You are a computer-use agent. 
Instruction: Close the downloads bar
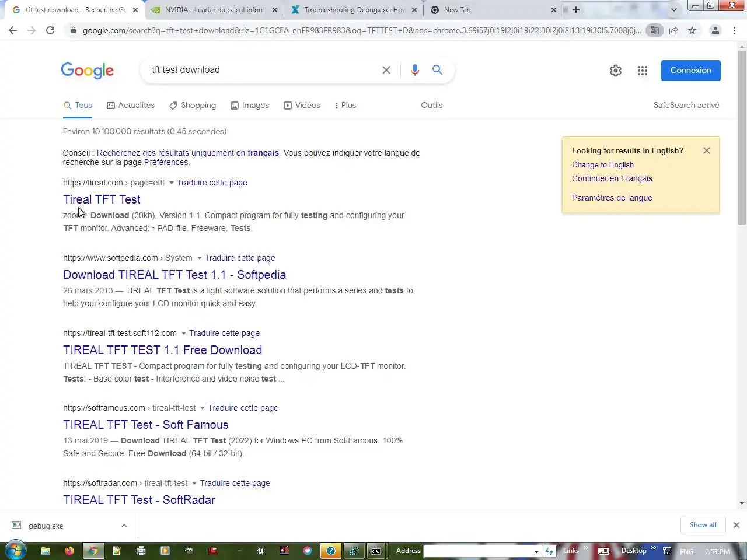(736, 525)
